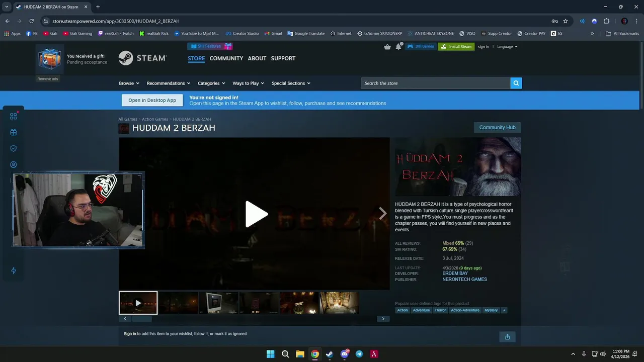Expand the Recommendations dropdown menu
Viewport: 644px width, 362px height.
169,83
